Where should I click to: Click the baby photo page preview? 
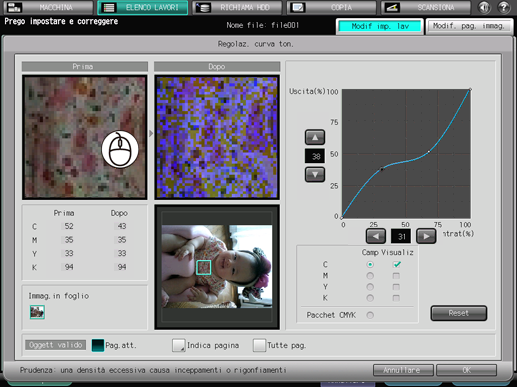[x=217, y=266]
